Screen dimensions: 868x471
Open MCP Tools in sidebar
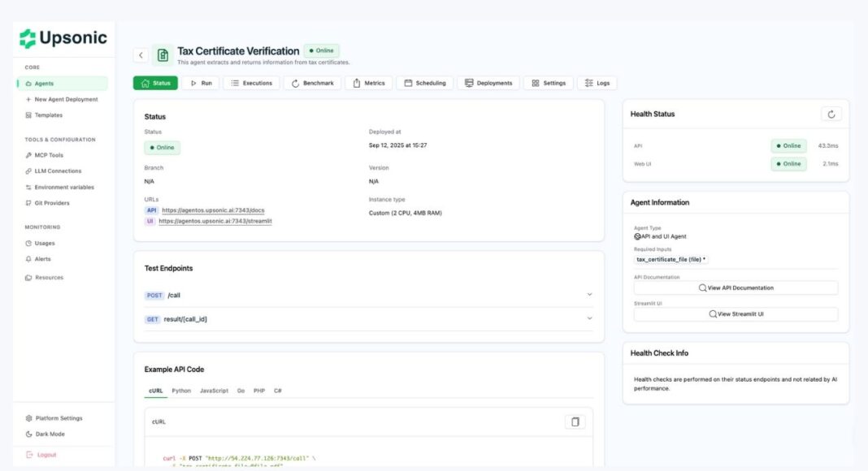point(49,155)
